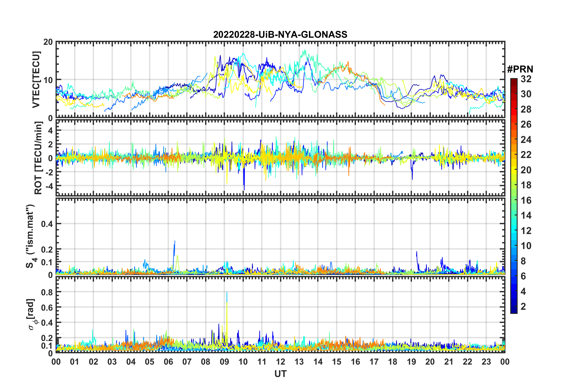Click the plot title 20220228-UiB-NYA-GLONASS
The width and height of the screenshot is (561, 392).
[x=280, y=34]
